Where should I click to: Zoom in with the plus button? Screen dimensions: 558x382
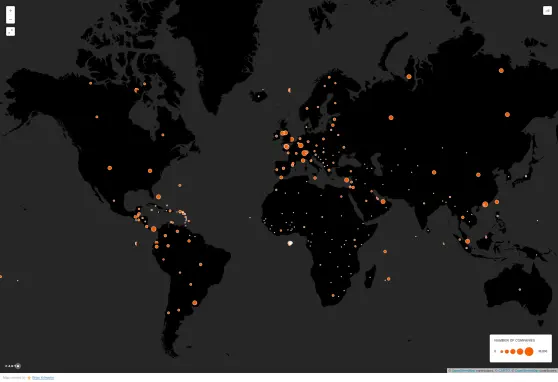point(10,11)
